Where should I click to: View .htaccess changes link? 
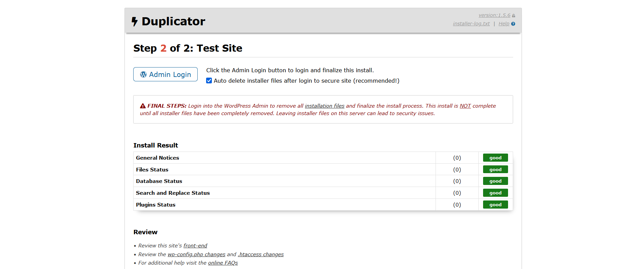coord(261,254)
